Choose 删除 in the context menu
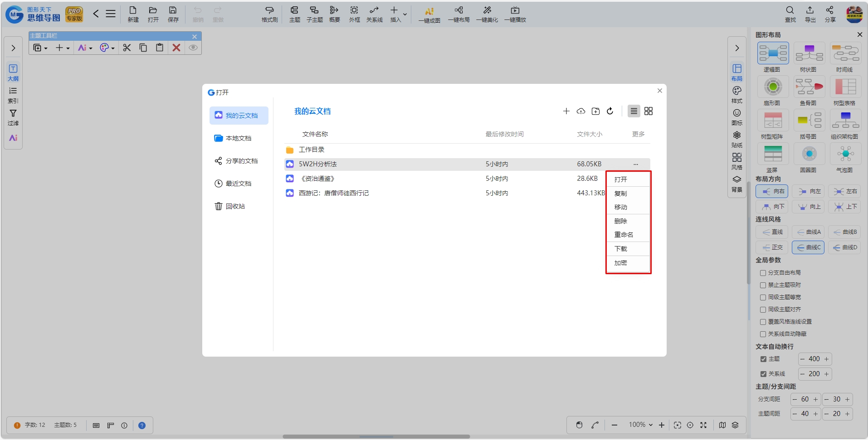This screenshot has width=868, height=440. (x=628, y=221)
